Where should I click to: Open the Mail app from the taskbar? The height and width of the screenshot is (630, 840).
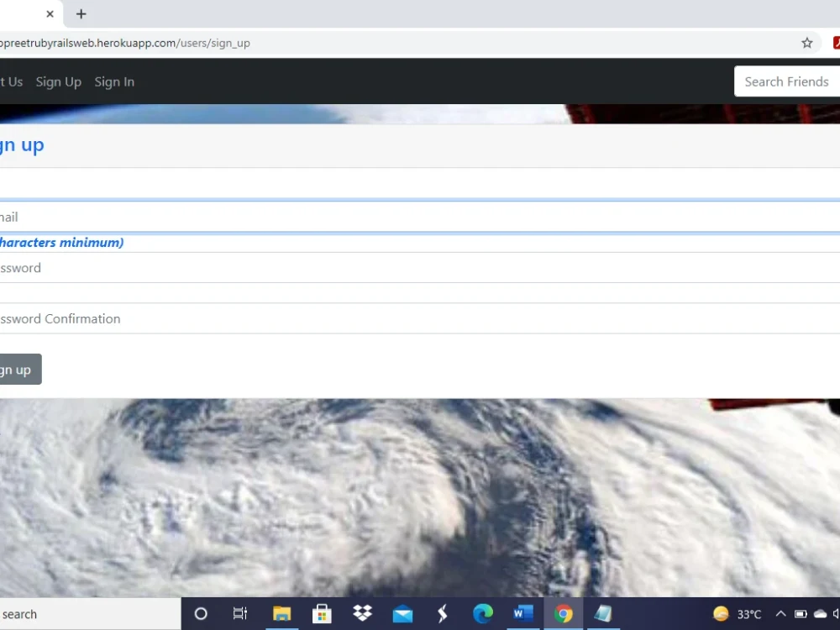click(402, 614)
